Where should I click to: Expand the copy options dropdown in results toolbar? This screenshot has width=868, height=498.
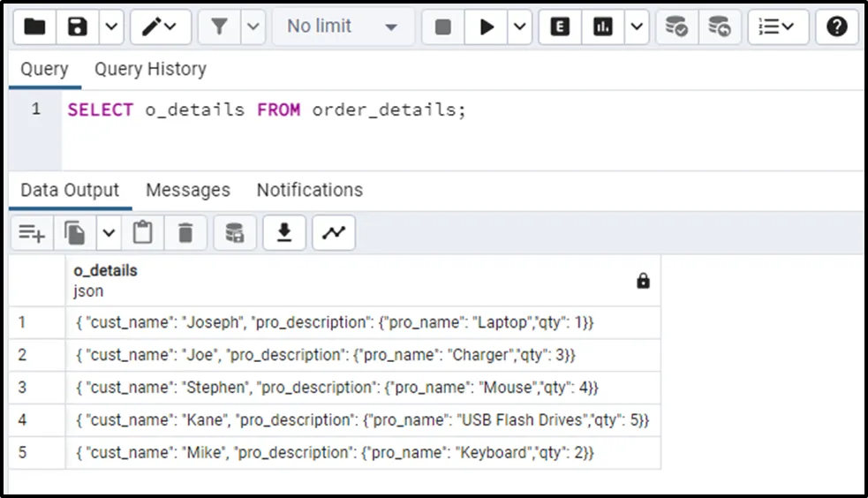109,232
